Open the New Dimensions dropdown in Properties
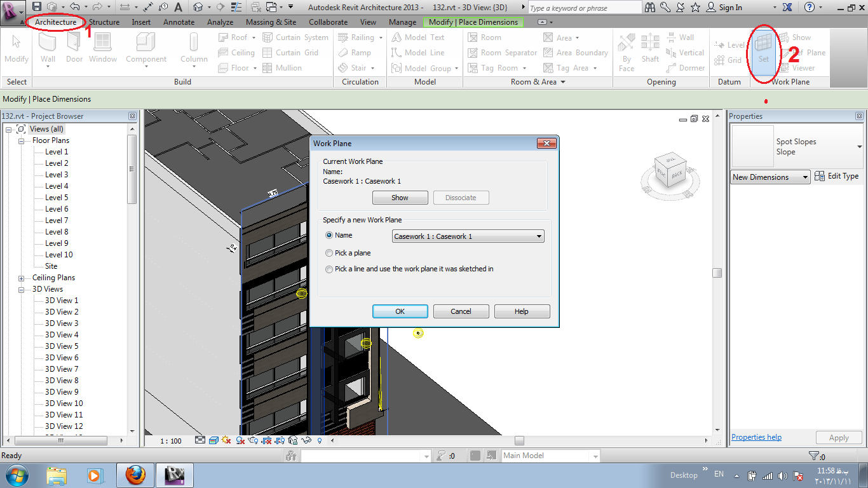This screenshot has height=488, width=868. click(x=770, y=177)
